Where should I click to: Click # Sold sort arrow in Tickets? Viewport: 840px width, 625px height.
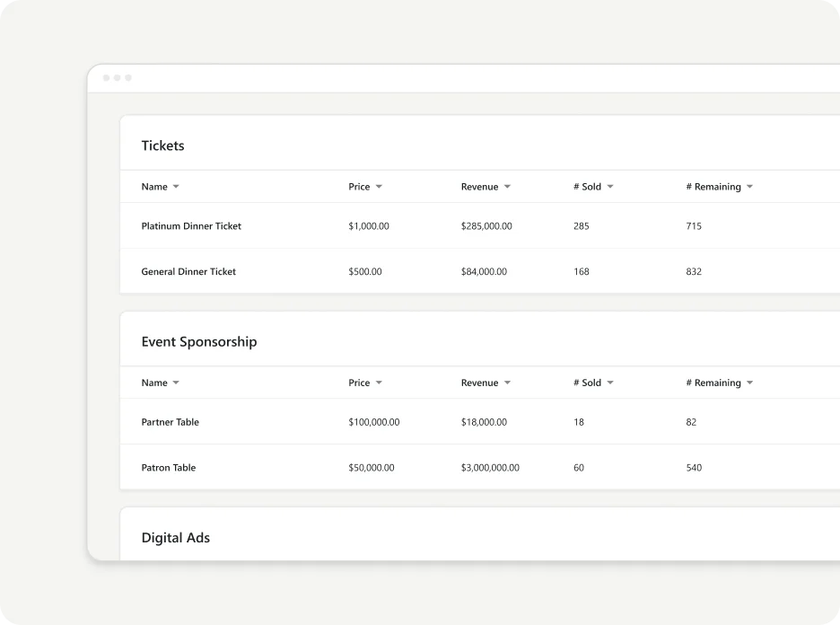tap(610, 187)
